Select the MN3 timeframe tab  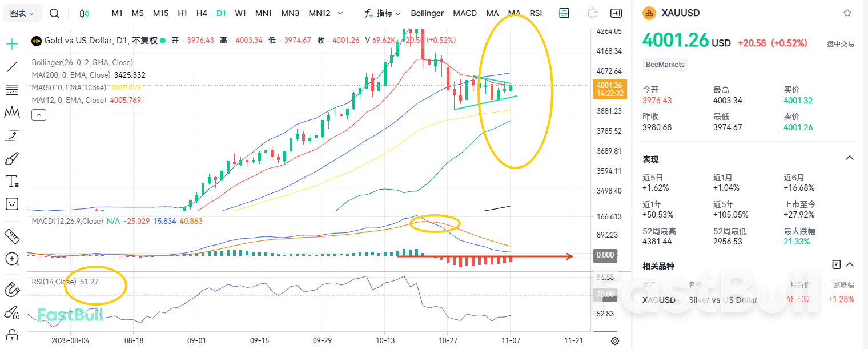pyautogui.click(x=290, y=13)
